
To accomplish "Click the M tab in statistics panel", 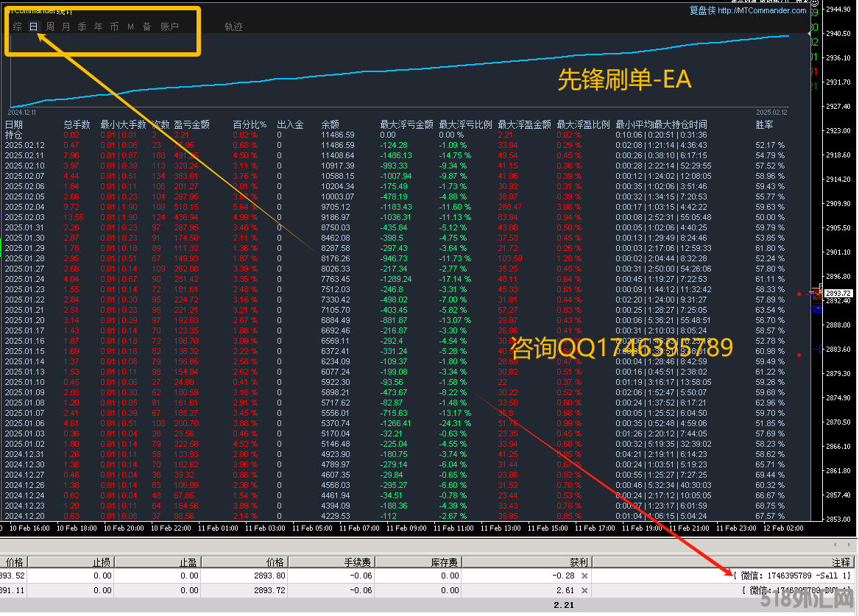I will tap(130, 27).
